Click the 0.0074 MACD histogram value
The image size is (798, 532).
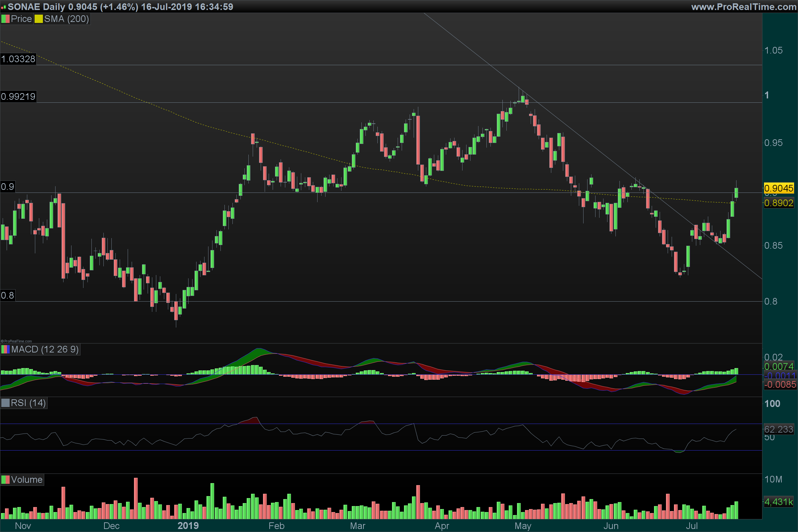click(x=779, y=366)
